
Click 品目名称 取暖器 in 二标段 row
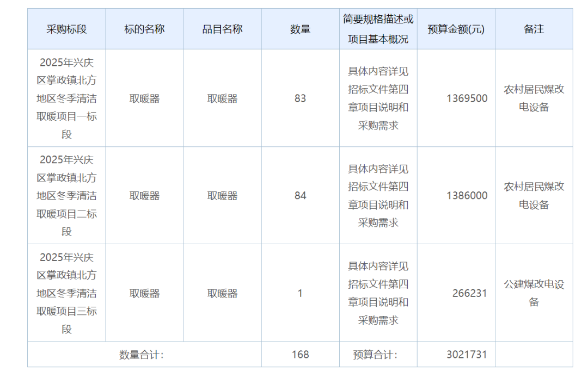coord(222,196)
